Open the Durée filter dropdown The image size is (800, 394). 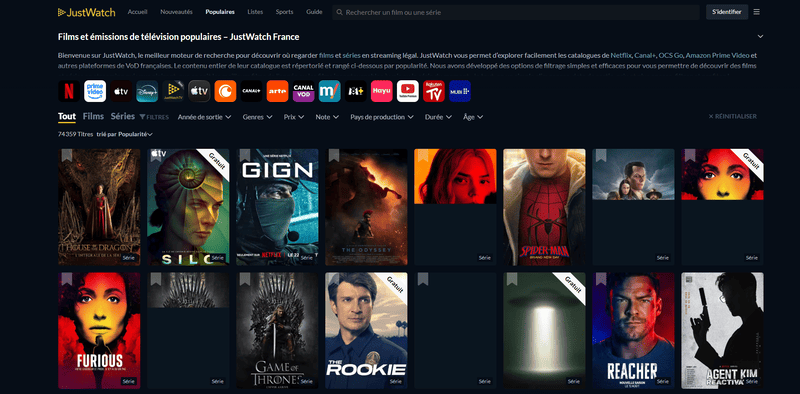(438, 117)
